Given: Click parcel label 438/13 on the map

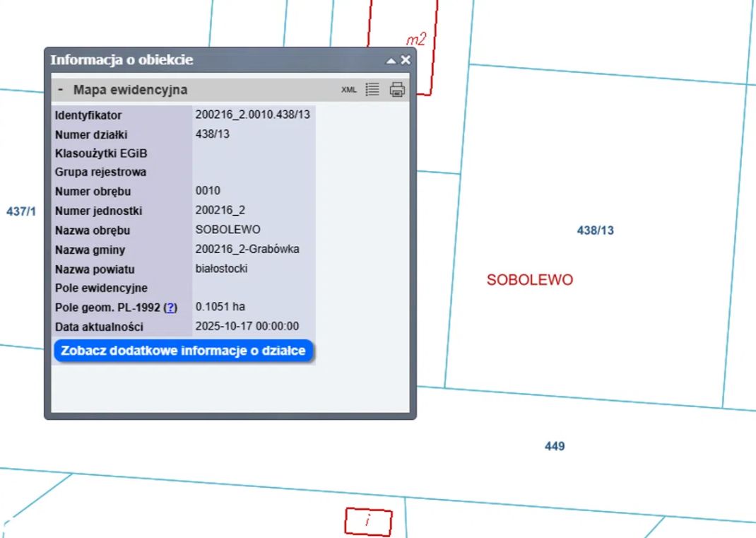Looking at the screenshot, I should (596, 230).
